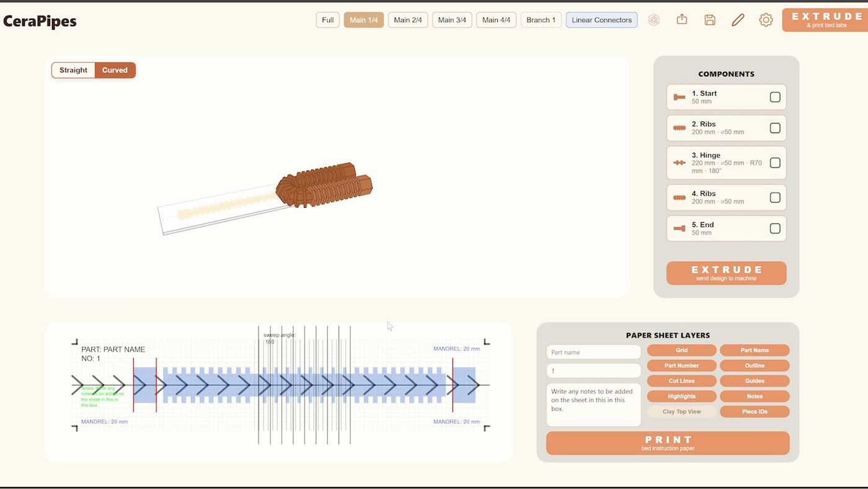
Task: Disable the Highlights layer
Action: 681,396
